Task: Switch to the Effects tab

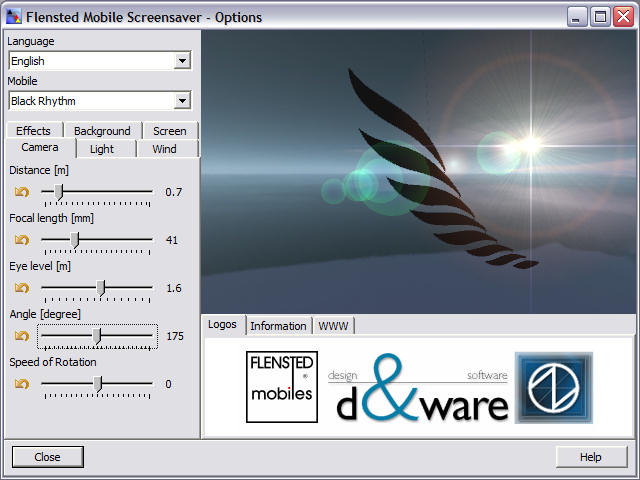Action: tap(33, 131)
